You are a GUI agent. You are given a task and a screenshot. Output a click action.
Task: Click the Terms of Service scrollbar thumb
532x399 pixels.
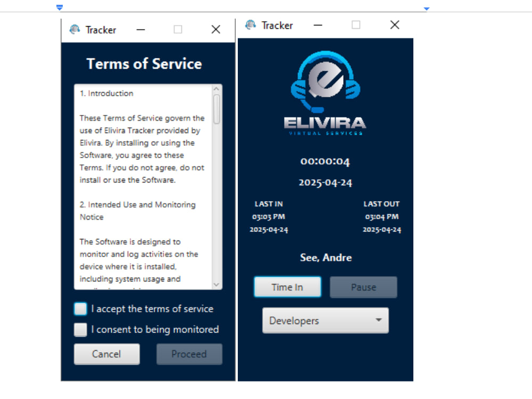tap(217, 109)
